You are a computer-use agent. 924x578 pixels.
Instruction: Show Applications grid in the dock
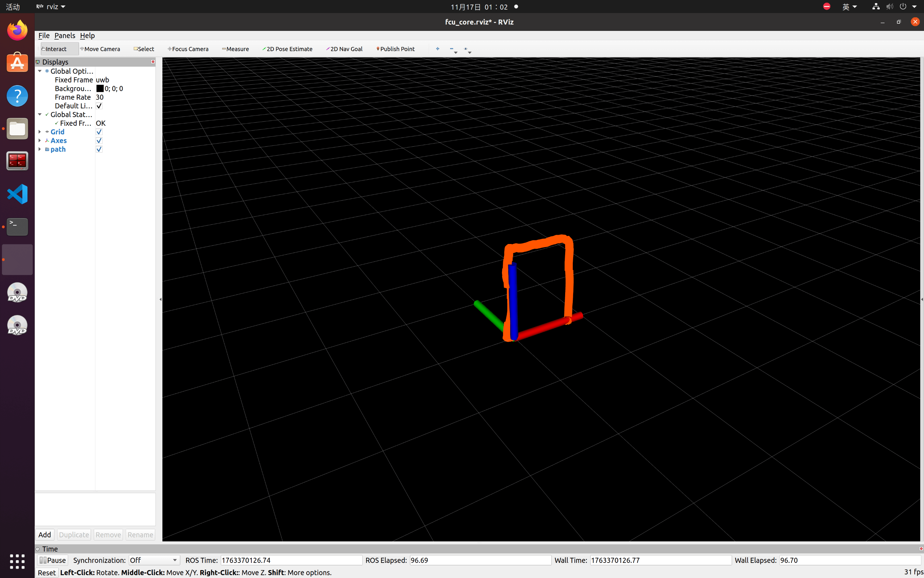click(17, 562)
